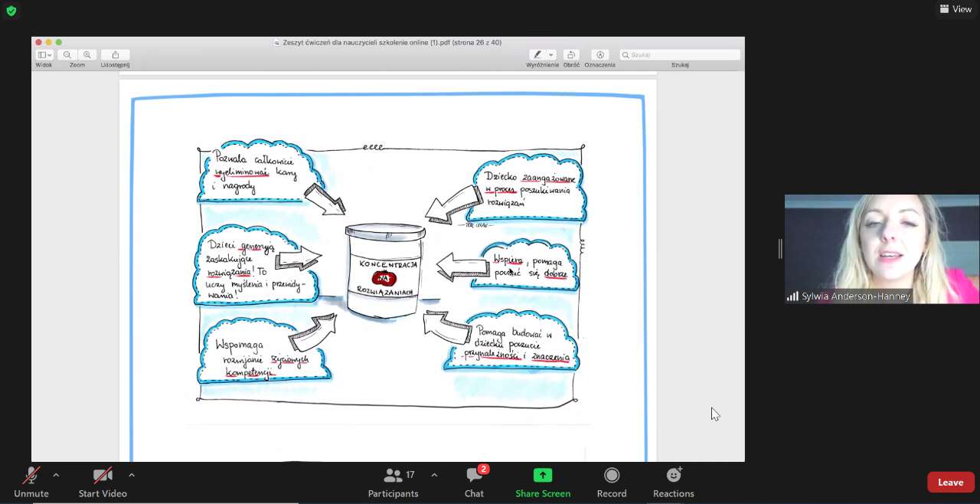980x504 pixels.
Task: Expand audio options arrow next to Unmute
Action: [56, 476]
